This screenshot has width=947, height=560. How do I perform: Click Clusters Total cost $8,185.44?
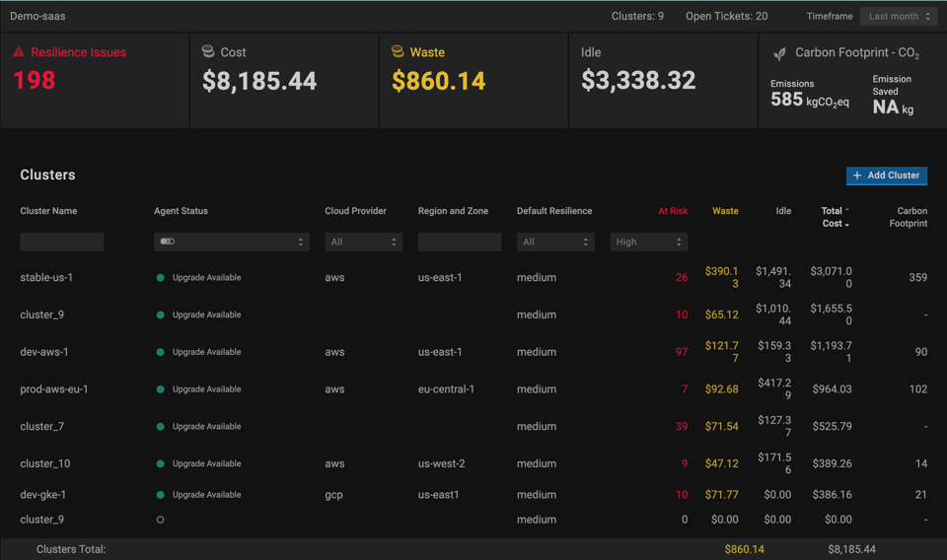[x=851, y=550]
